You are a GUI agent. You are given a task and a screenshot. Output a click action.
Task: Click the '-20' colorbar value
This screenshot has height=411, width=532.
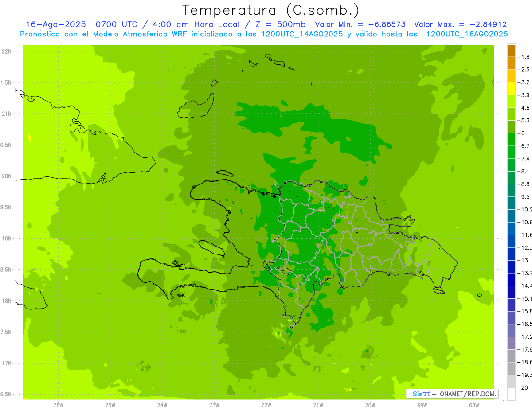point(523,388)
